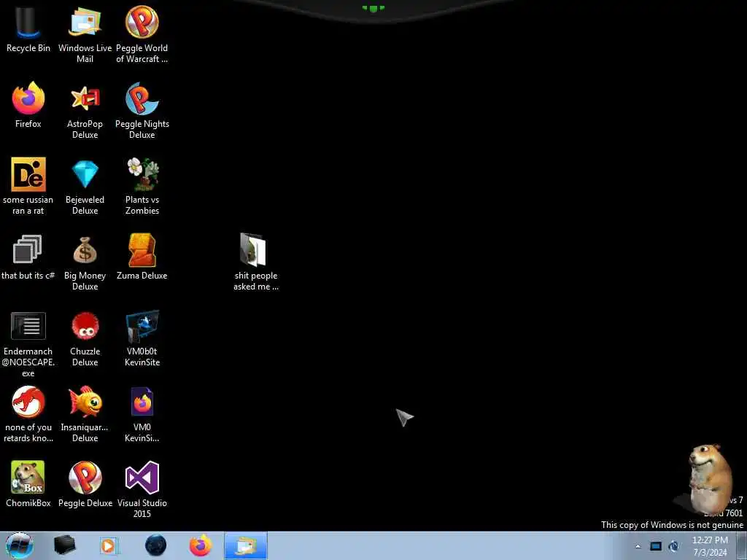Screen dimensions: 747x560
Task: Select the Peggle Deluxe icon
Action: tap(85, 484)
